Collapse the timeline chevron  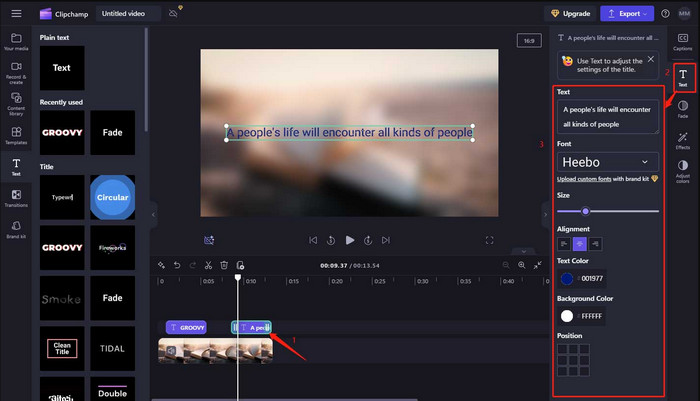[x=524, y=251]
